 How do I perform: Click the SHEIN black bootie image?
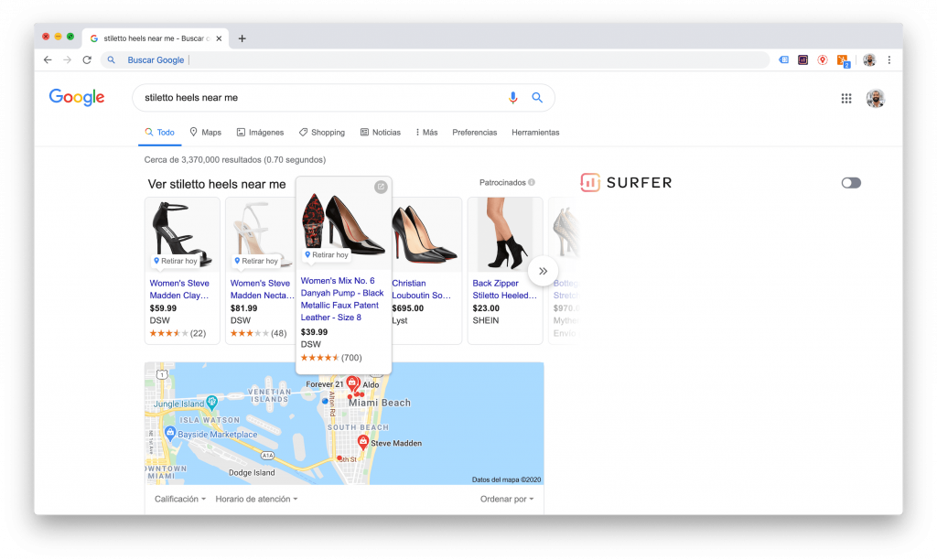505,233
